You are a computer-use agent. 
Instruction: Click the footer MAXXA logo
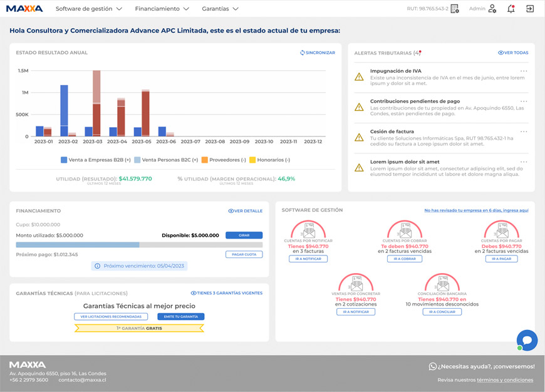pyautogui.click(x=28, y=365)
